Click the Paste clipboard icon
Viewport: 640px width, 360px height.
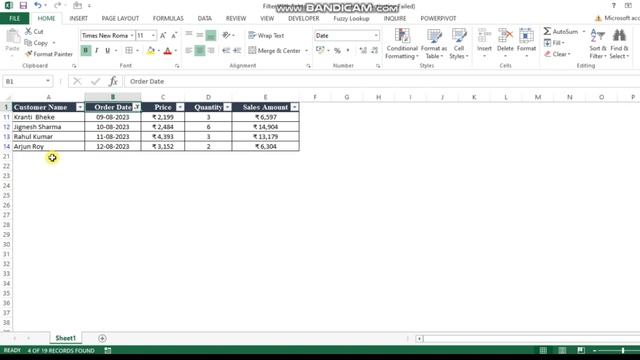[x=12, y=36]
